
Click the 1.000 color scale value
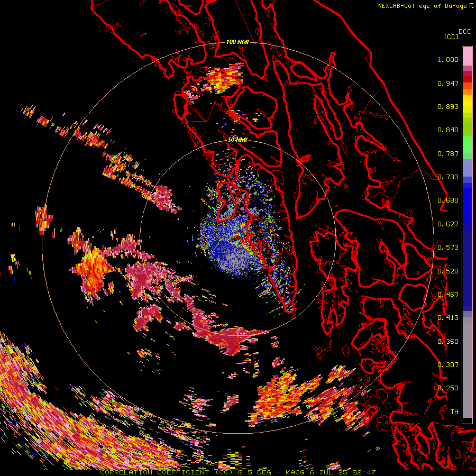[448, 59]
